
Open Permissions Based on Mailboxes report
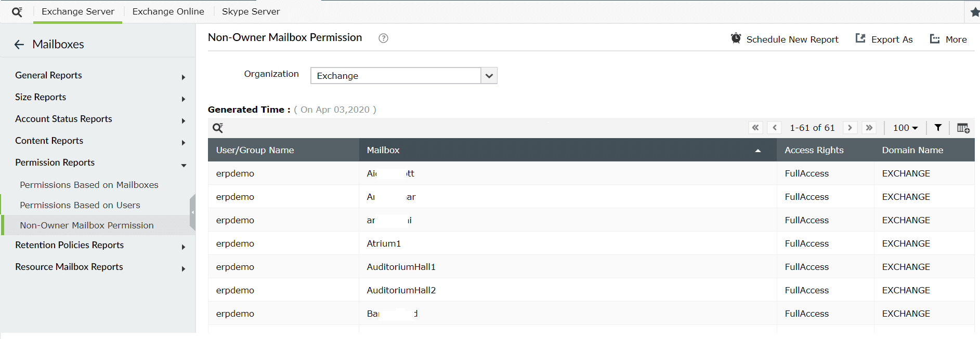pos(89,185)
